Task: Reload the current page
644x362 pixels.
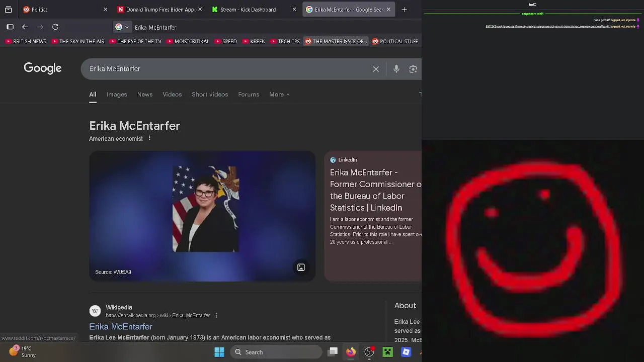Action: (x=55, y=27)
